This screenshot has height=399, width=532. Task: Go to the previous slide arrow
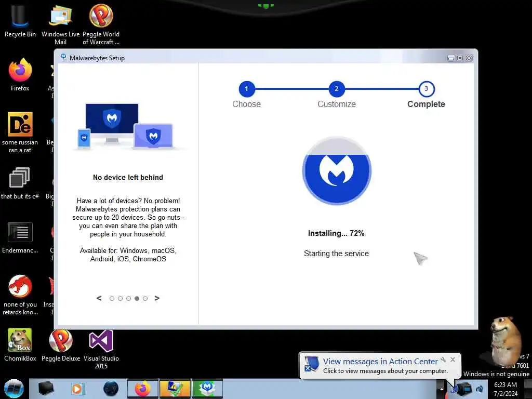tap(99, 298)
